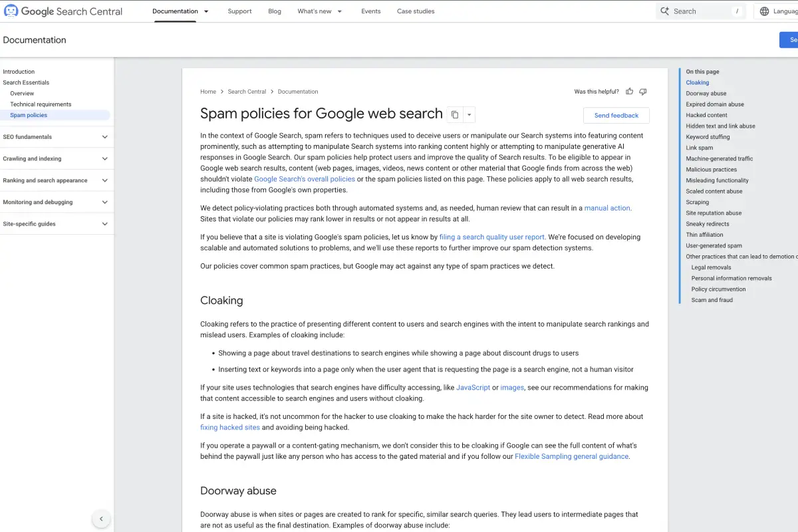Image resolution: width=798 pixels, height=532 pixels.
Task: Open the Case studies tab
Action: pyautogui.click(x=416, y=11)
